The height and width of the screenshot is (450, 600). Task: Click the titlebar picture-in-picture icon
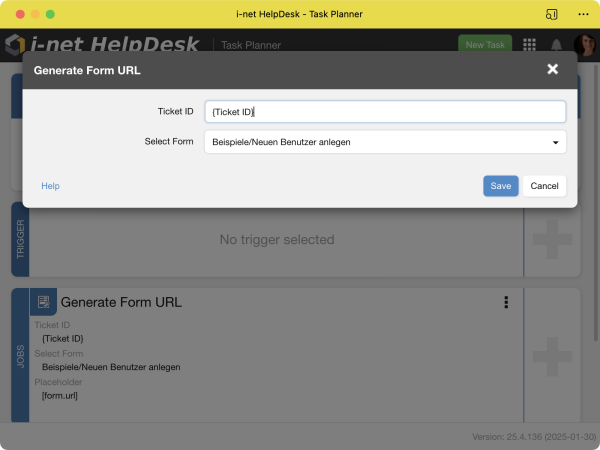(551, 15)
